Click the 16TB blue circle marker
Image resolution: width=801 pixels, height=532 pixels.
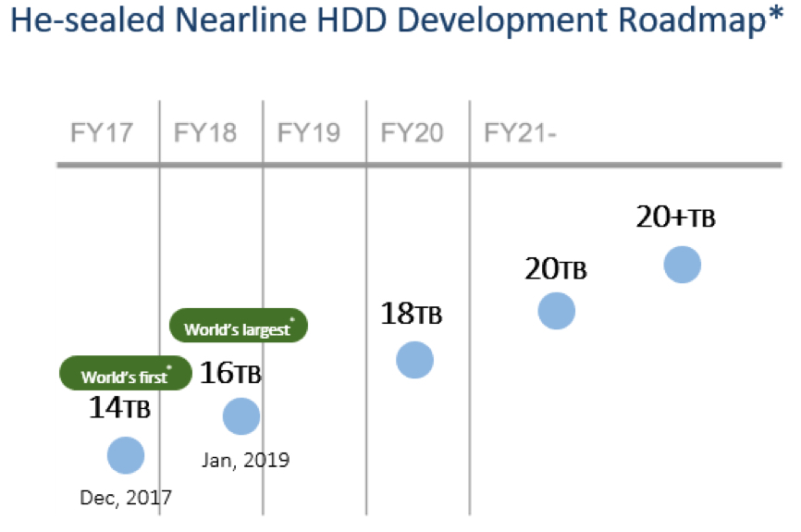pos(241,416)
